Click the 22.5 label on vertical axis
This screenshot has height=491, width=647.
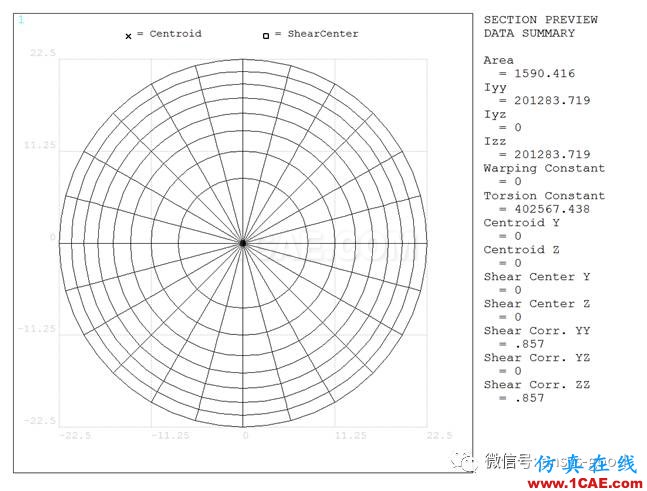pos(43,53)
